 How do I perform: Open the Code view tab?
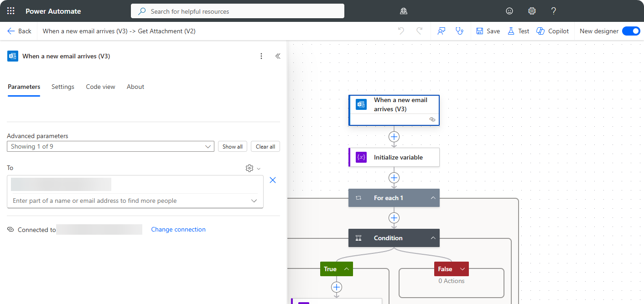[100, 87]
